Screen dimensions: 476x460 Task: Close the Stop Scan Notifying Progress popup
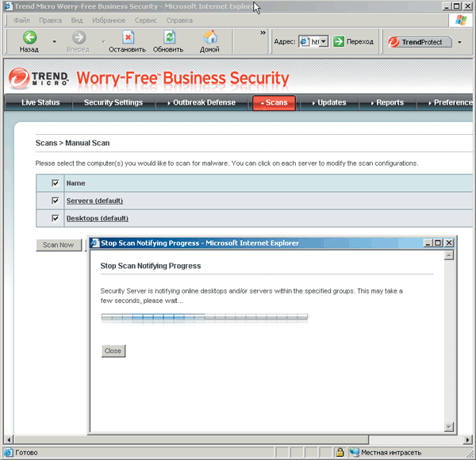coord(449,243)
